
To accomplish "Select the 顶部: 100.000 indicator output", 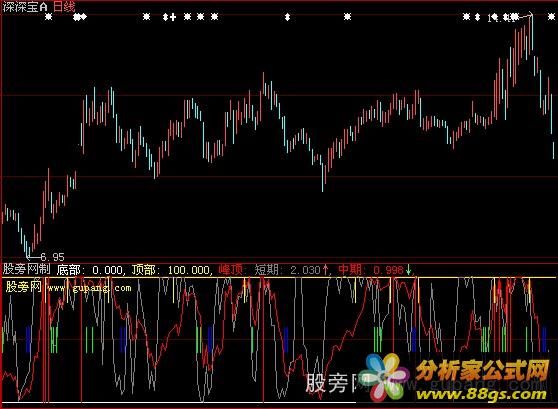I will coord(171,270).
